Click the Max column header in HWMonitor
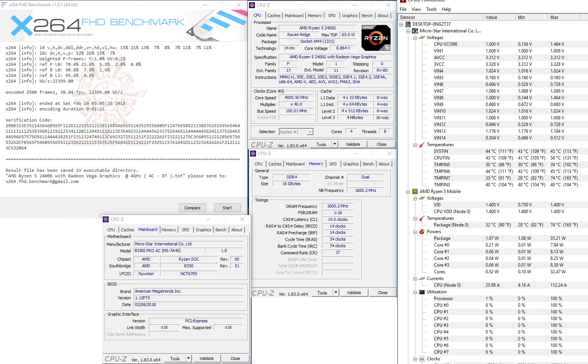588x364 pixels. pyautogui.click(x=563, y=17)
